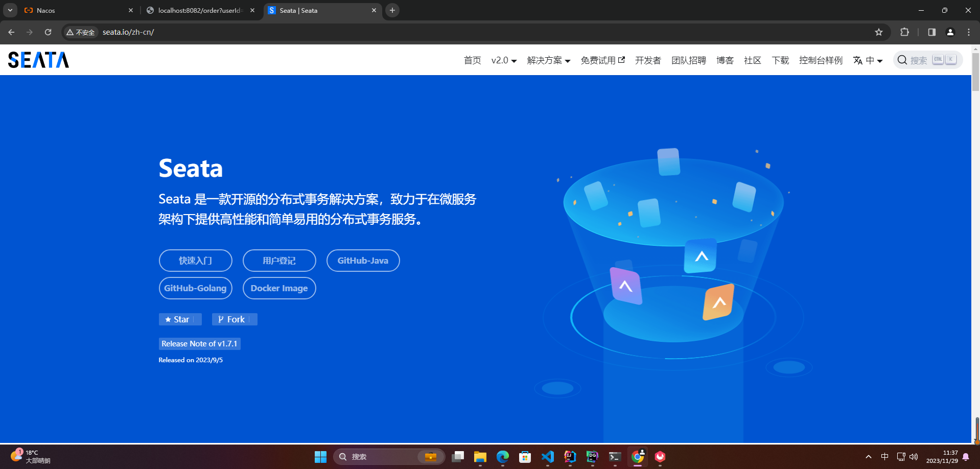Click the Docker Image button

(279, 288)
